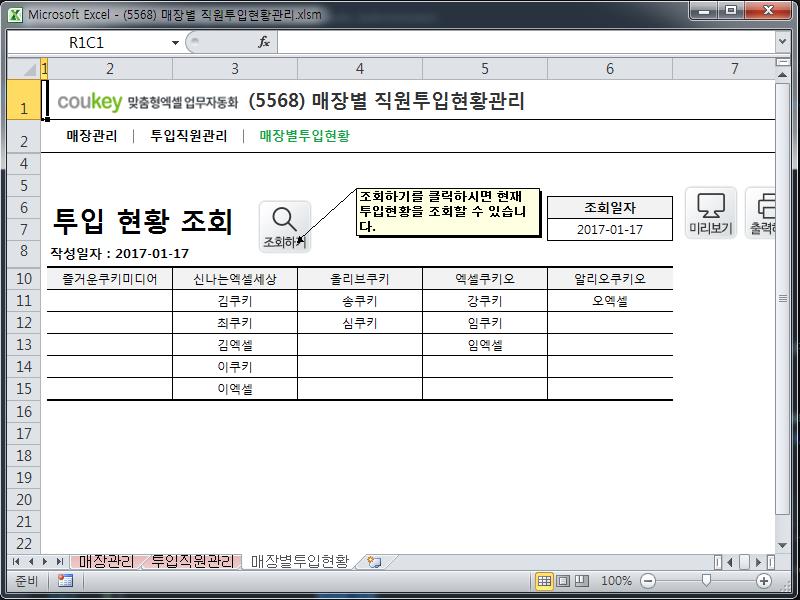Click the 조회일자 label cell
The width and height of the screenshot is (800, 600).
click(x=610, y=208)
